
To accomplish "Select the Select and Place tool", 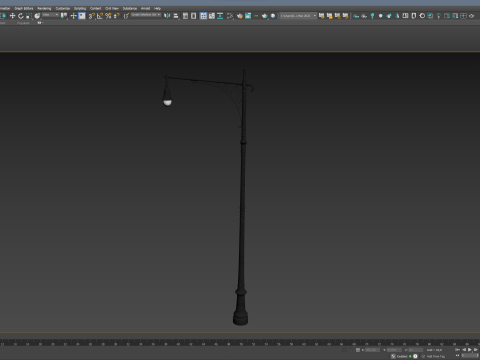I will coord(37,16).
